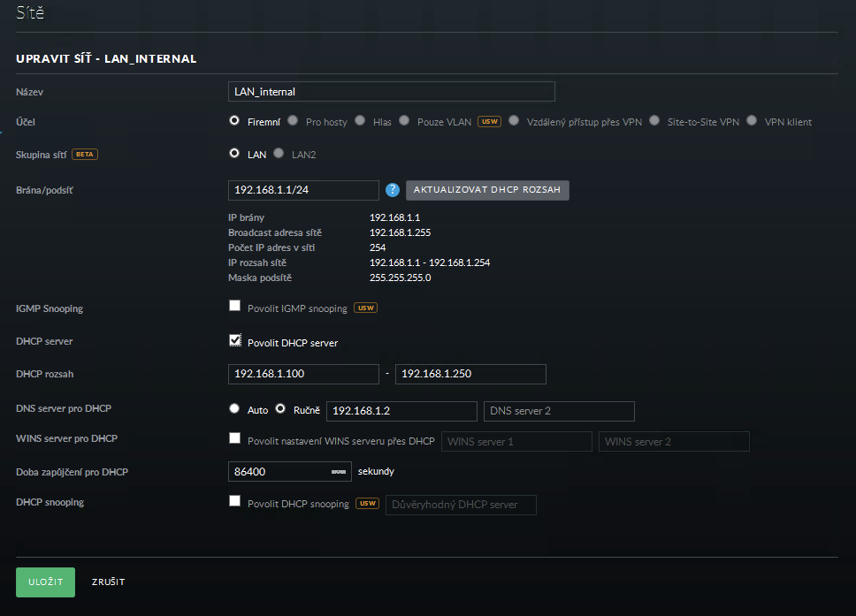Toggle the DHCP snooping checkbox
The height and width of the screenshot is (616, 856).
pos(234,501)
